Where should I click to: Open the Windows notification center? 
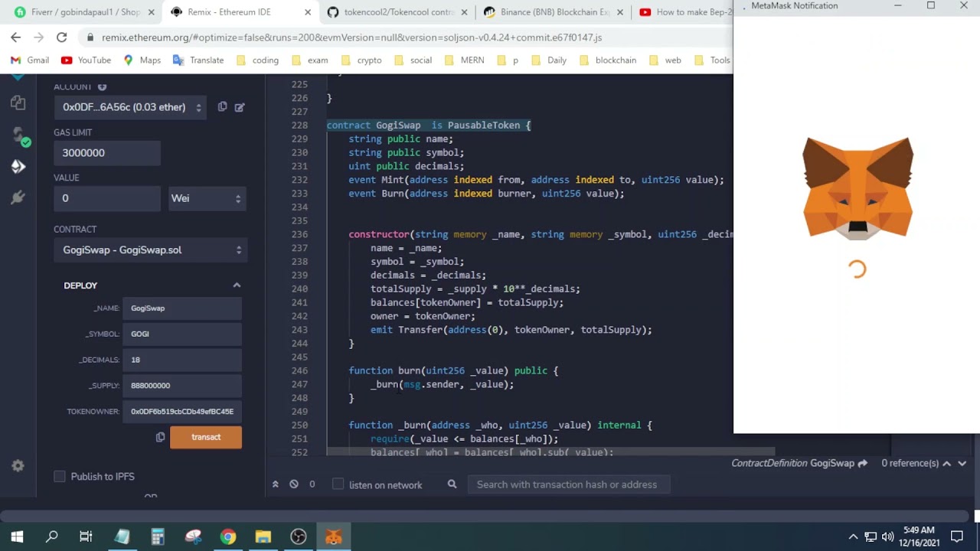coord(956,536)
